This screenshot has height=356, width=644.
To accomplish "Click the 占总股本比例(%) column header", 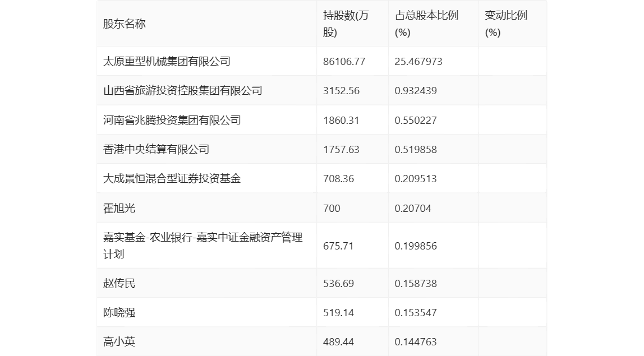I will (x=426, y=24).
